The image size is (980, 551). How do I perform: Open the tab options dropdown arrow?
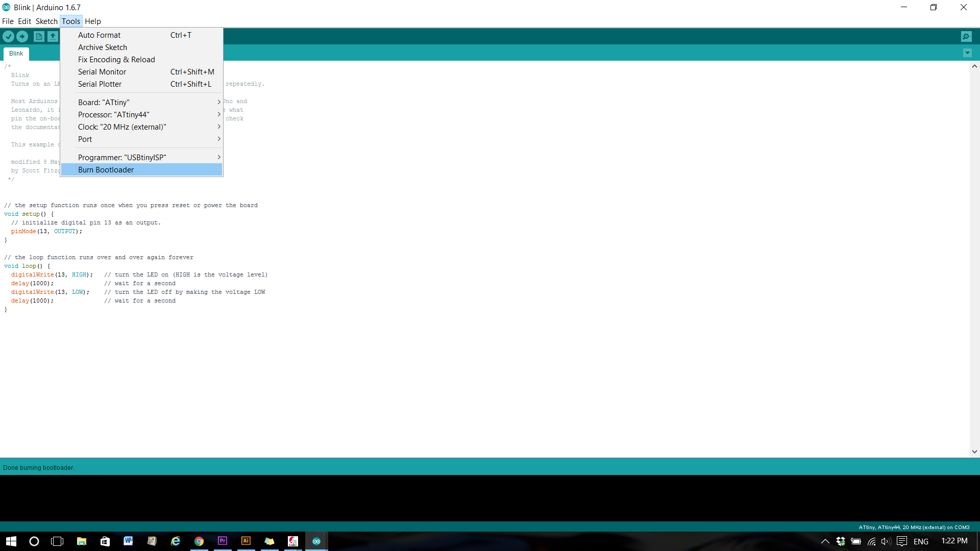[967, 53]
